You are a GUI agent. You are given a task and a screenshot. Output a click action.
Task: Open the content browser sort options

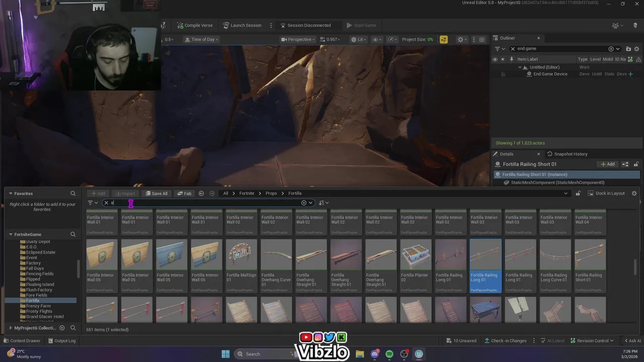[x=324, y=203]
